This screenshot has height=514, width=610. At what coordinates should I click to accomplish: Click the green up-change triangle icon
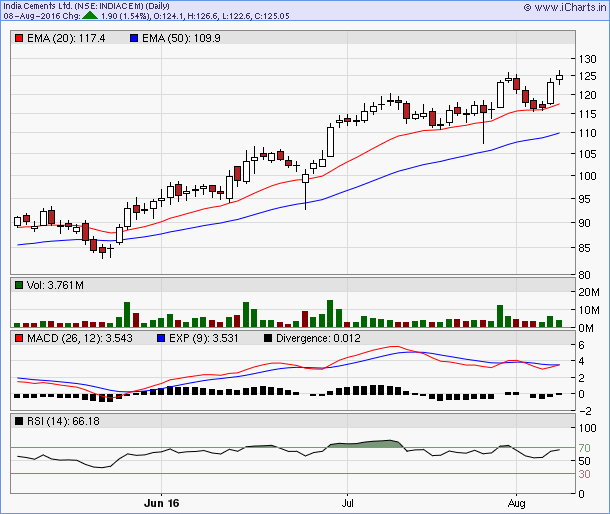click(90, 16)
